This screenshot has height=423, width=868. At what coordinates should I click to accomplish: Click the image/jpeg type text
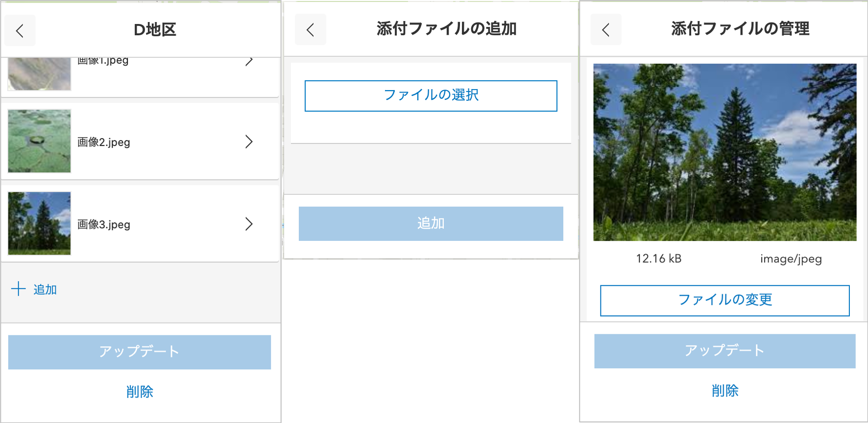point(791,259)
